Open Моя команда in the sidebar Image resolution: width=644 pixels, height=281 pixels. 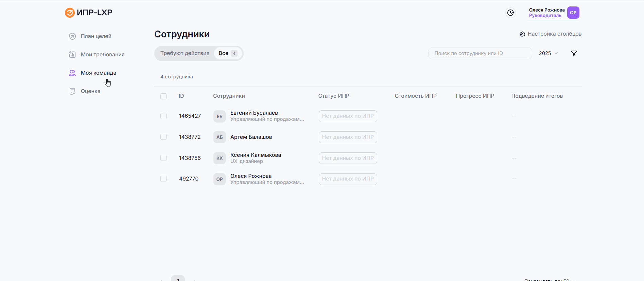98,73
